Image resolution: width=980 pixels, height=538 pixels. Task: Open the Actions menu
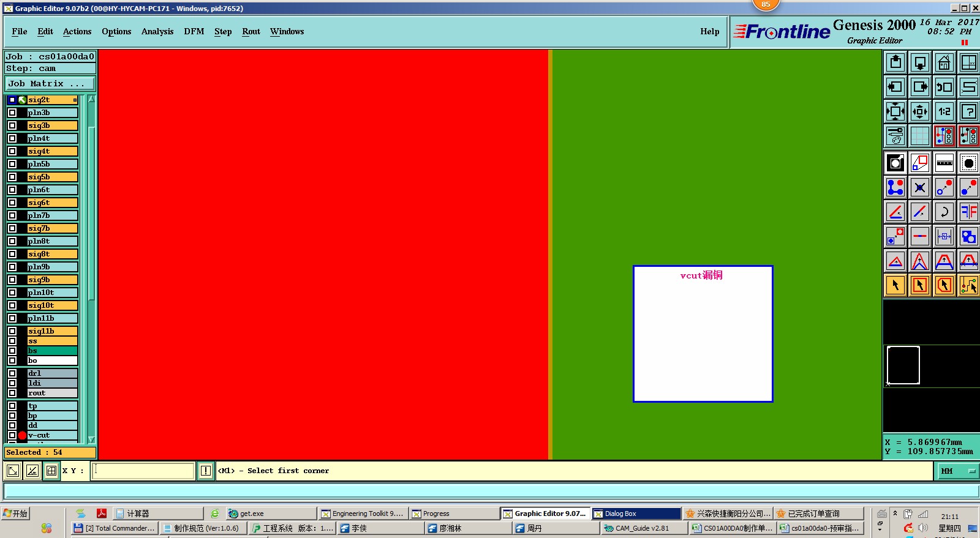[x=77, y=31]
